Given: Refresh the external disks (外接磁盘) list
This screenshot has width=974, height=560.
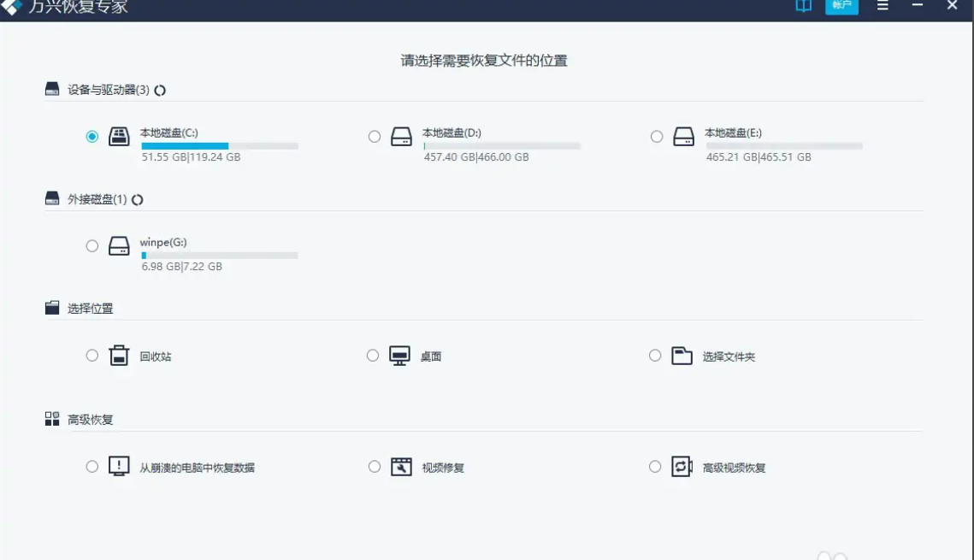Looking at the screenshot, I should (137, 199).
